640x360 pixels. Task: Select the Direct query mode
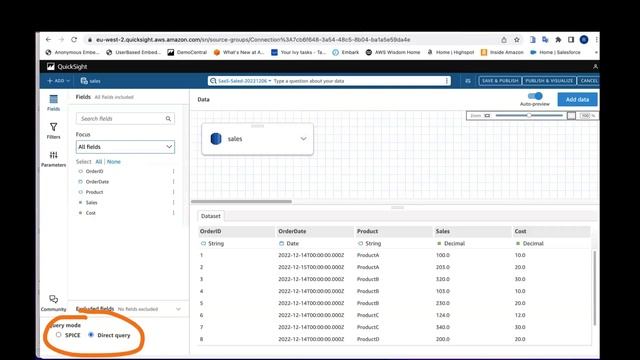pyautogui.click(x=91, y=335)
